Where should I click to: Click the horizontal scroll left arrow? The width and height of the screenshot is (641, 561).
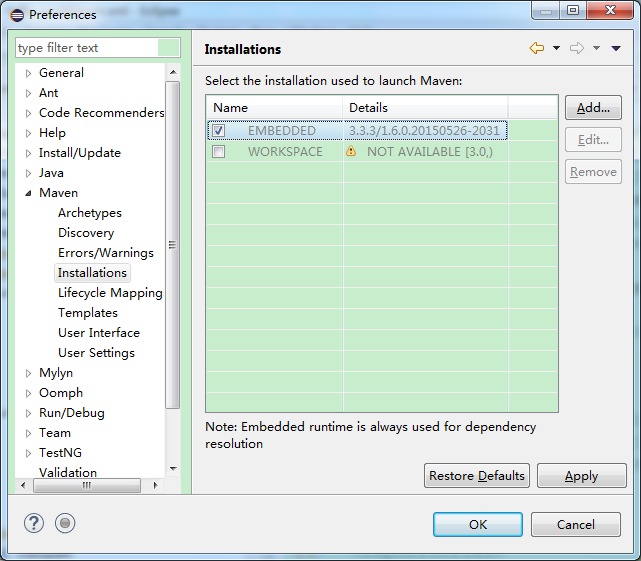click(x=23, y=485)
